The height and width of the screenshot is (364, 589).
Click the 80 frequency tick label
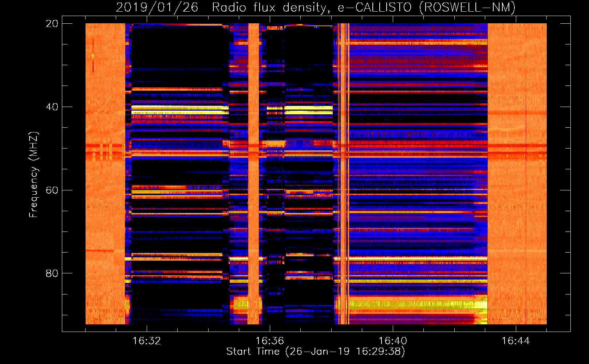pyautogui.click(x=52, y=273)
